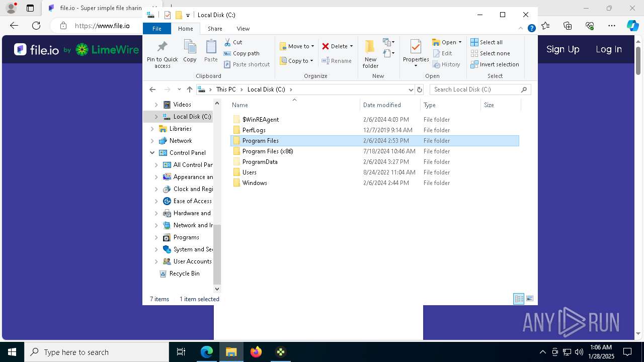
Task: Open recent locations dropdown arrow
Action: (x=179, y=89)
